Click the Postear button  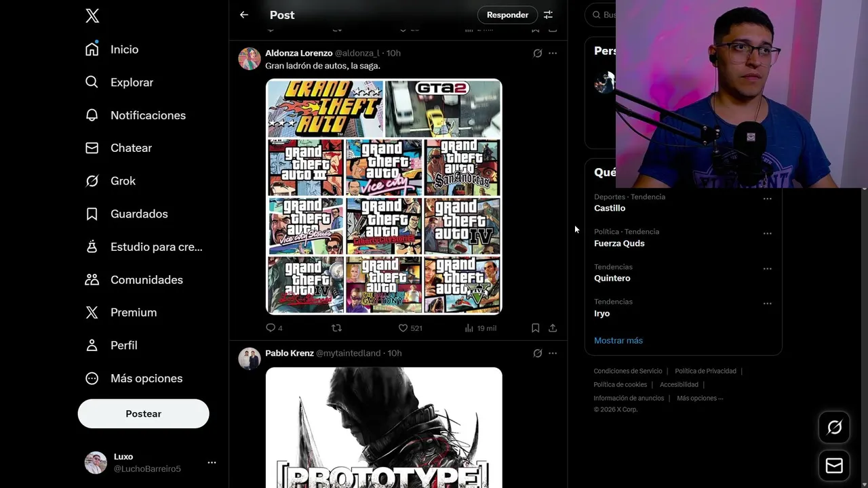(143, 413)
